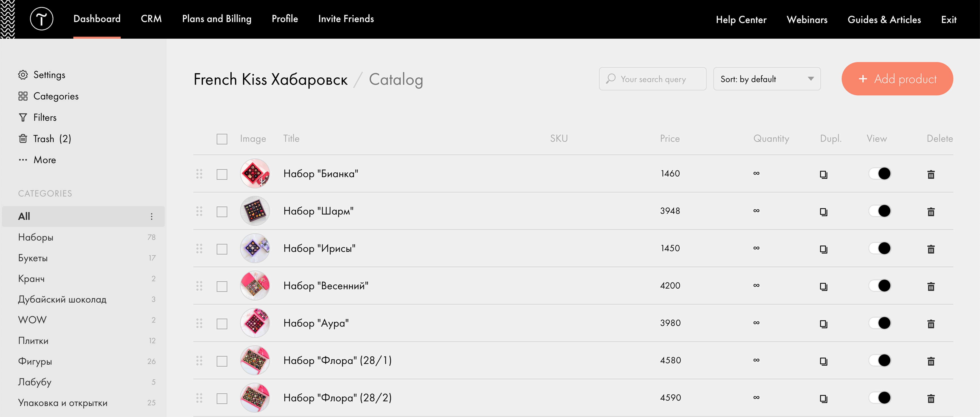The width and height of the screenshot is (980, 417).
Task: Delete the Набор "Шарм" product
Action: (x=930, y=212)
